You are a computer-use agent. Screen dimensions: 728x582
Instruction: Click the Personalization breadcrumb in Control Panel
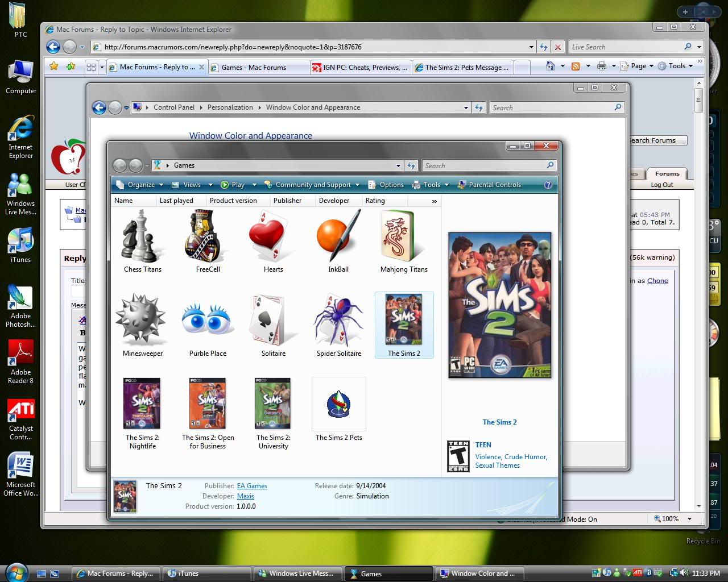(230, 107)
